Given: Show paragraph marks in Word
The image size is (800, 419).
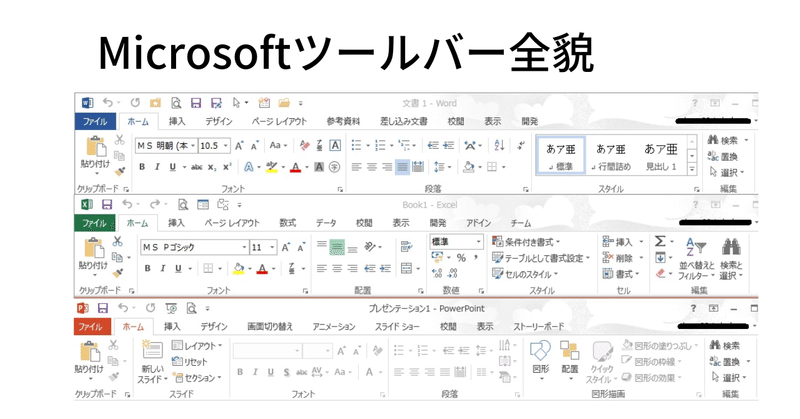Looking at the screenshot, I should click(520, 145).
